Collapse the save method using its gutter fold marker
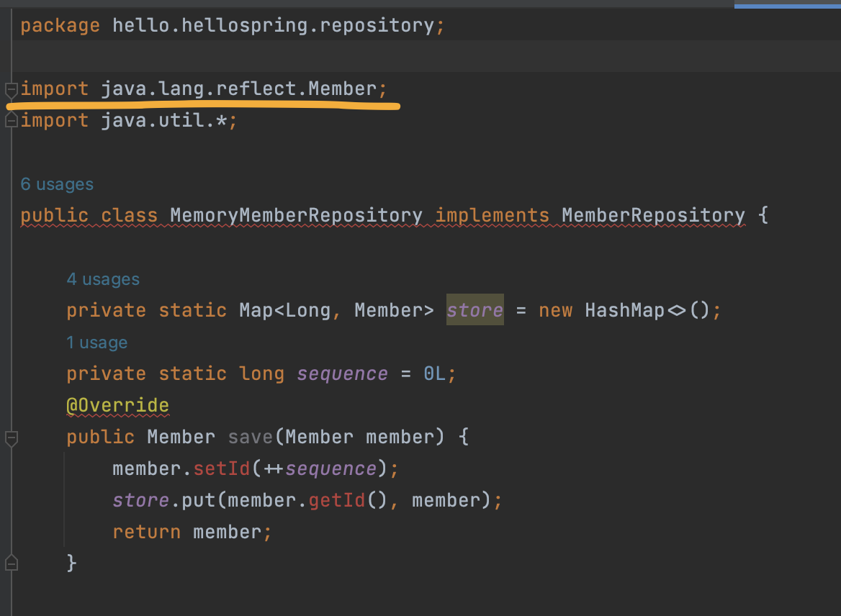Viewport: 841px width, 616px height. (11, 438)
